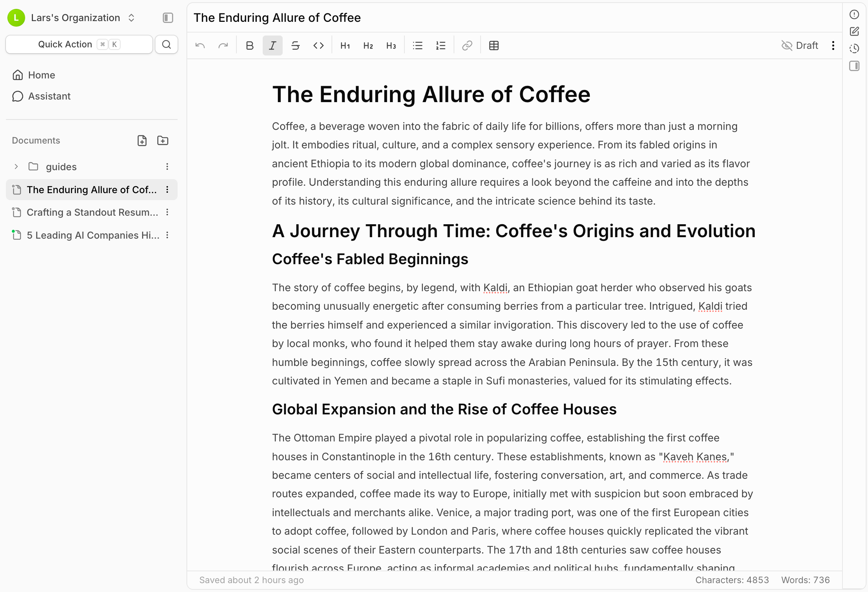
Task: Create a new document icon
Action: [x=142, y=141]
